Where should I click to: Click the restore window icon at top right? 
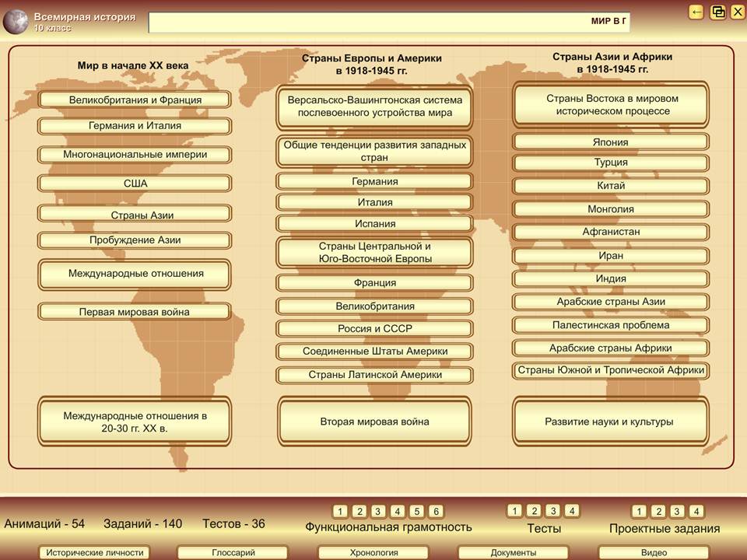(718, 12)
